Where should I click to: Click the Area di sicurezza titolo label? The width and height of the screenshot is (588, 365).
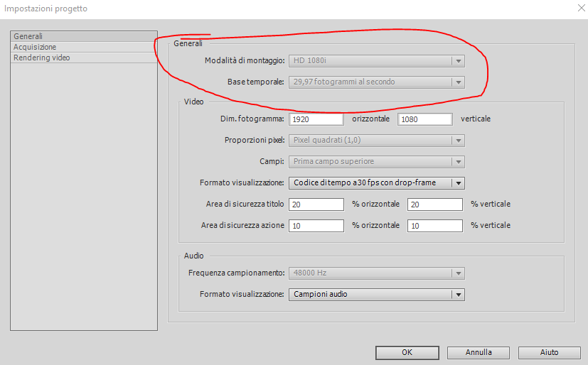click(x=245, y=204)
